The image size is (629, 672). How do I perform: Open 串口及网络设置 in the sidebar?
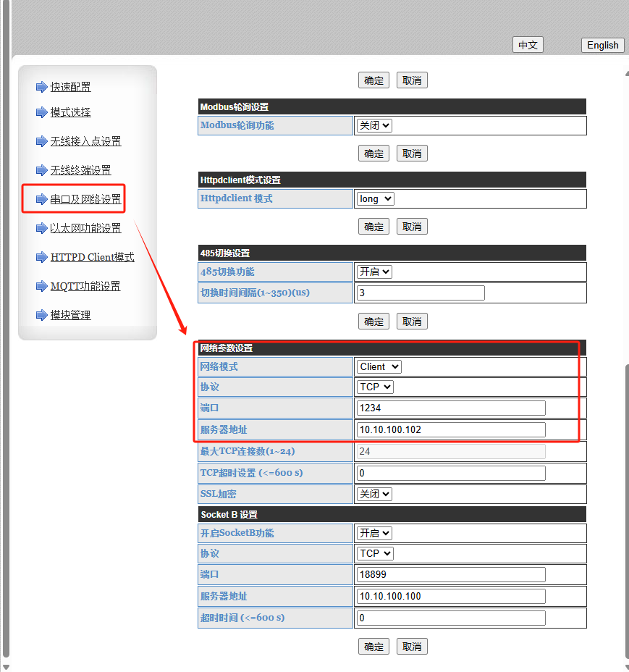pos(85,199)
